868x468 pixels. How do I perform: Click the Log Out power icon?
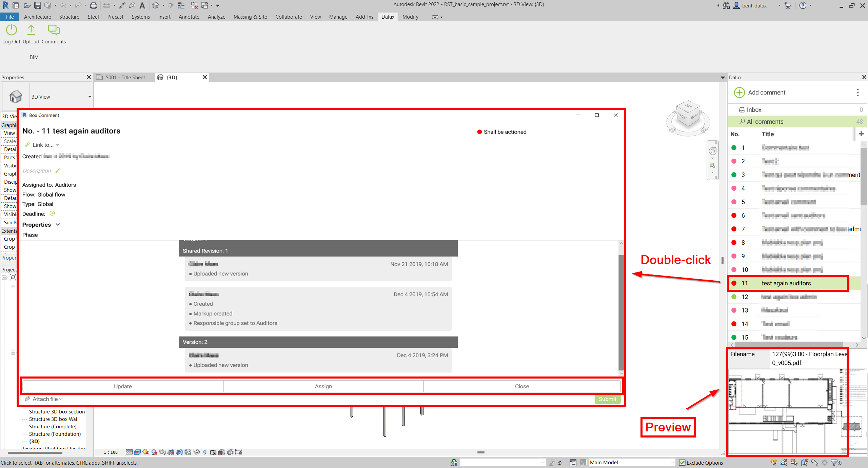pos(11,30)
